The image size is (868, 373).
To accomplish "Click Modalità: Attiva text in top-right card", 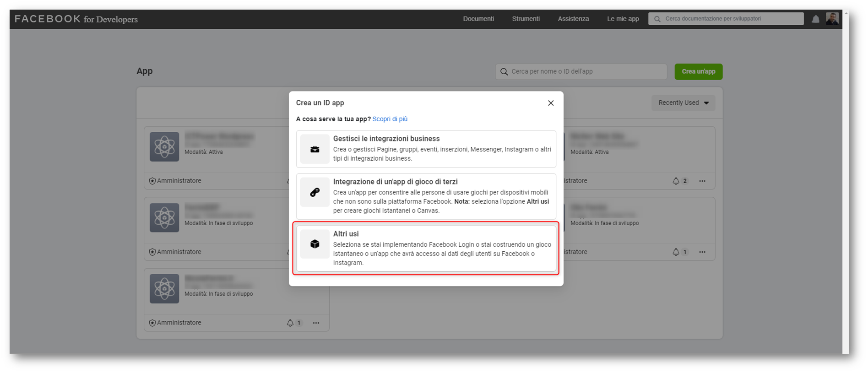I will tap(590, 152).
